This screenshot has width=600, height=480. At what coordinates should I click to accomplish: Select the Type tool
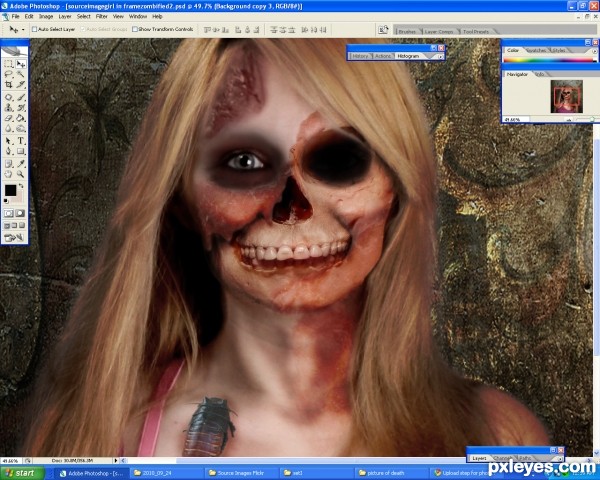tap(21, 141)
